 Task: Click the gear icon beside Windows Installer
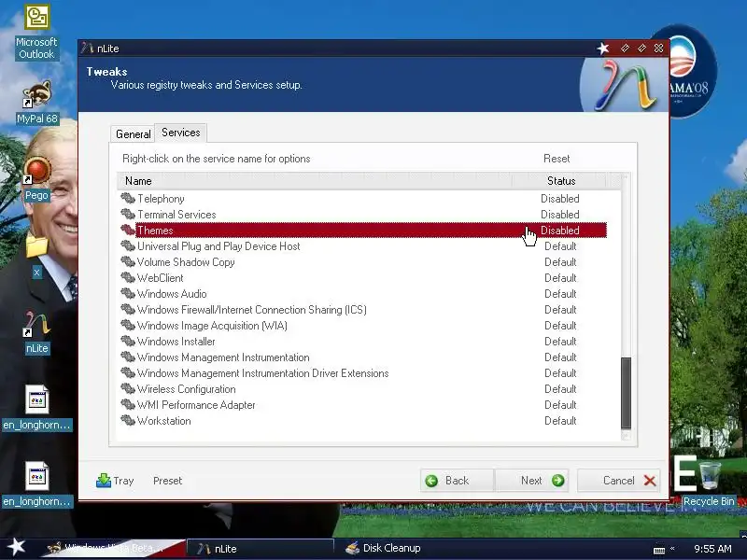pos(128,341)
